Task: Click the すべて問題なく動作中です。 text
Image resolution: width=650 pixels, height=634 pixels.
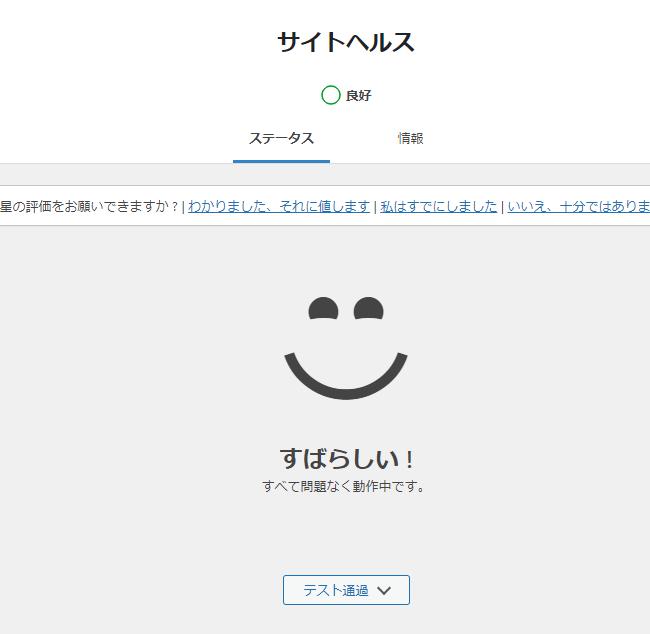Action: [344, 486]
